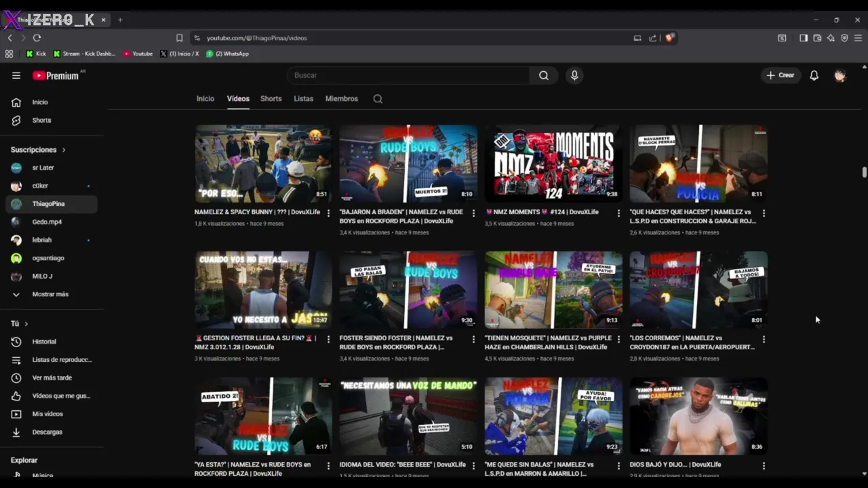The height and width of the screenshot is (488, 868).
Task: Open Historial in sidebar
Action: point(52,342)
